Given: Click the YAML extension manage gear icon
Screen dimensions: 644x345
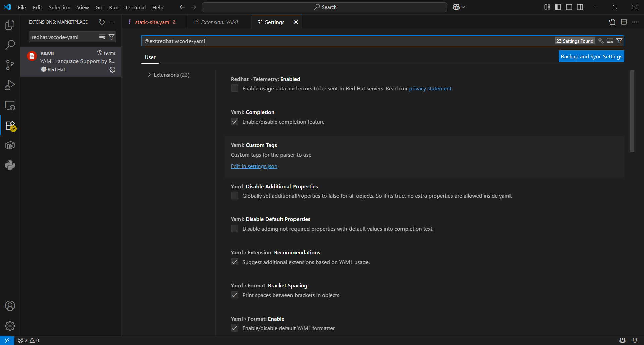Looking at the screenshot, I should point(112,70).
